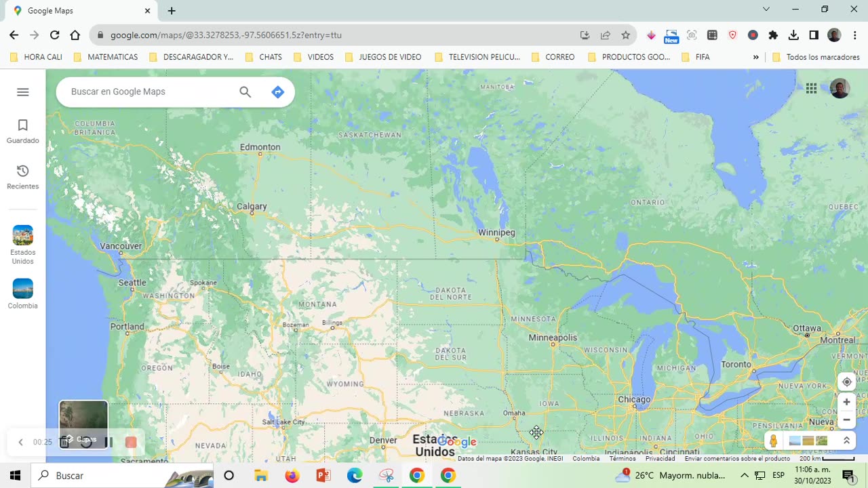Zoom in with the plus button
The image size is (868, 488).
coord(846,402)
